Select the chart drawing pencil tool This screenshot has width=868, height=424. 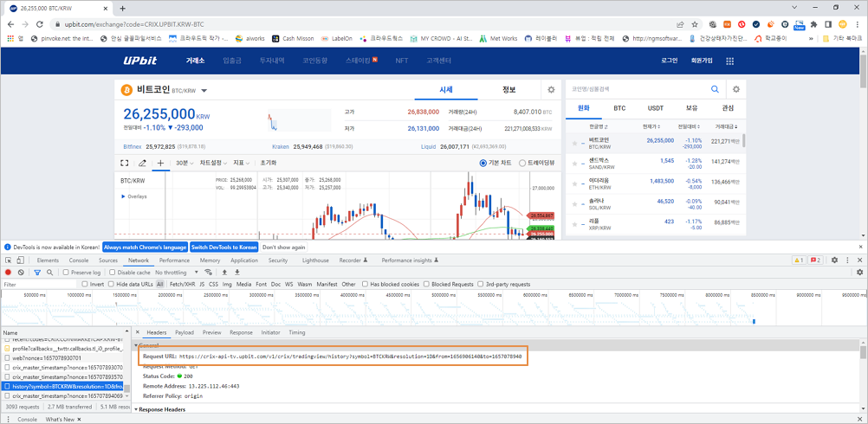(142, 163)
